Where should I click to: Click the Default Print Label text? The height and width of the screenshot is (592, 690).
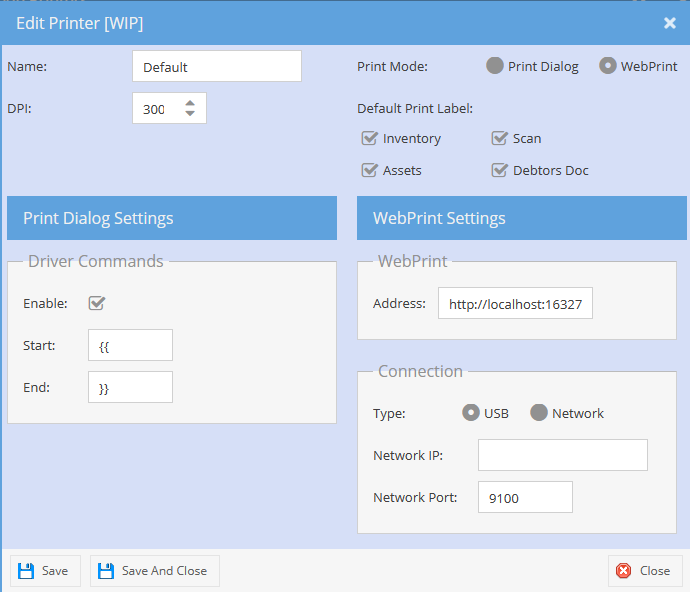415,108
